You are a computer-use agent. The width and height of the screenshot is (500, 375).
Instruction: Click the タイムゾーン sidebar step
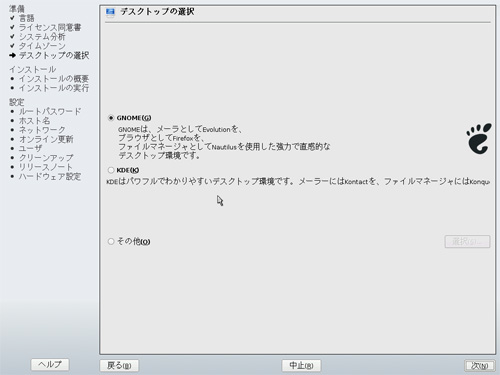click(x=42, y=46)
